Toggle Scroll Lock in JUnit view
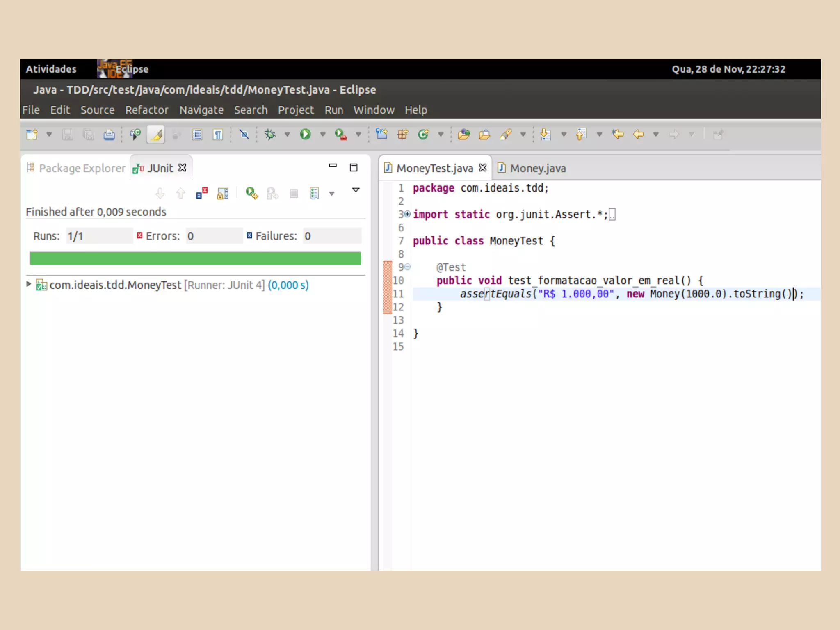The height and width of the screenshot is (630, 840). pyautogui.click(x=223, y=193)
